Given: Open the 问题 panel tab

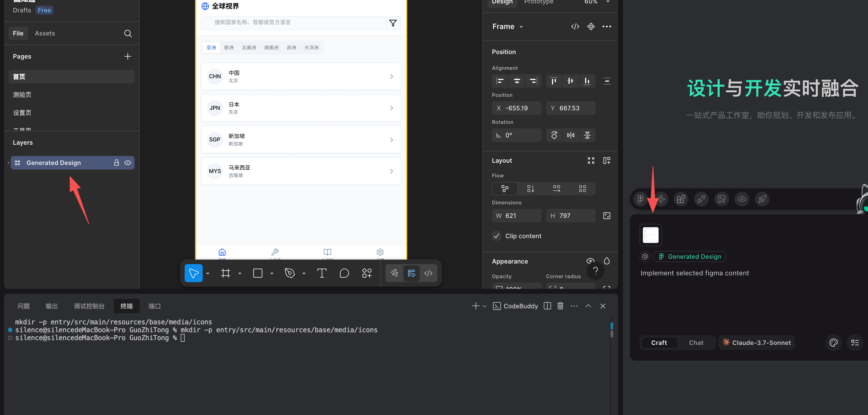Looking at the screenshot, I should click(x=24, y=306).
